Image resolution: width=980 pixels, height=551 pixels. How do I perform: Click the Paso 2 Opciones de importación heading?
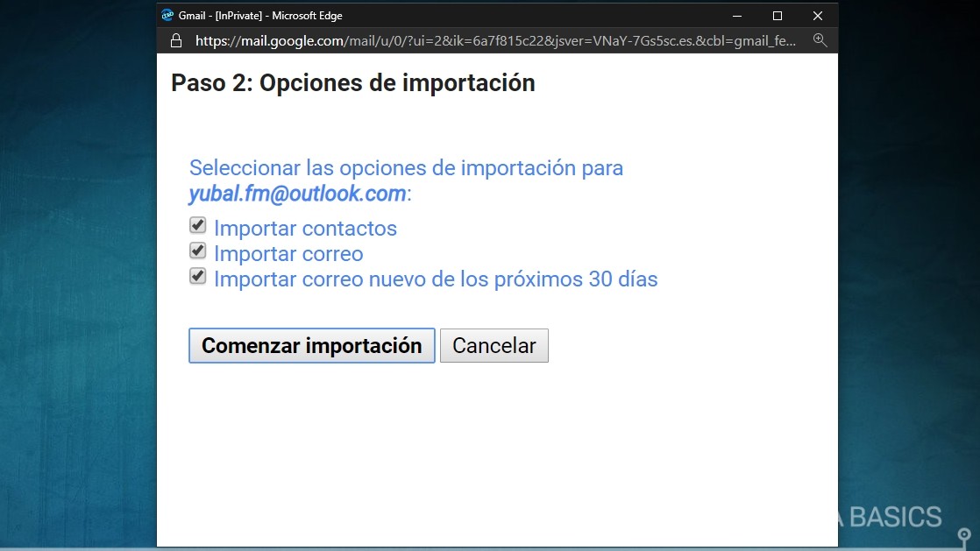[352, 82]
